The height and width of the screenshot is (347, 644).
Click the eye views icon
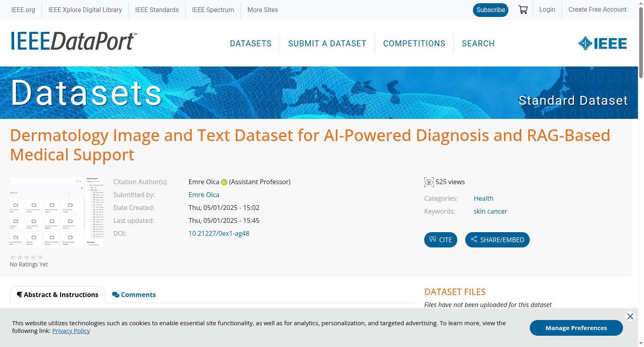429,182
